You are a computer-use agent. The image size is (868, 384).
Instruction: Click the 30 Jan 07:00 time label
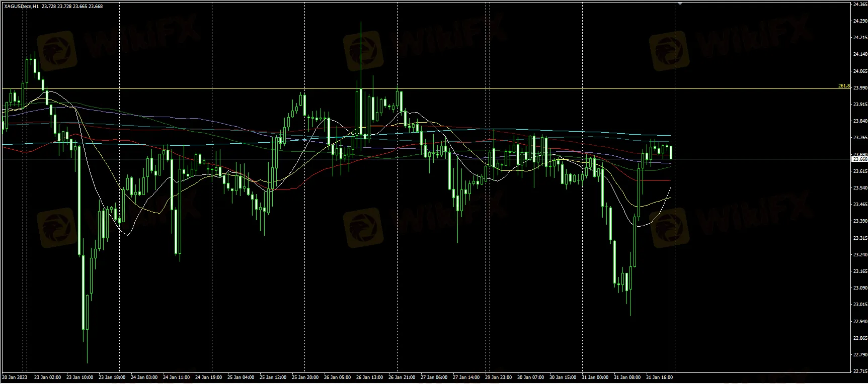(x=530, y=377)
